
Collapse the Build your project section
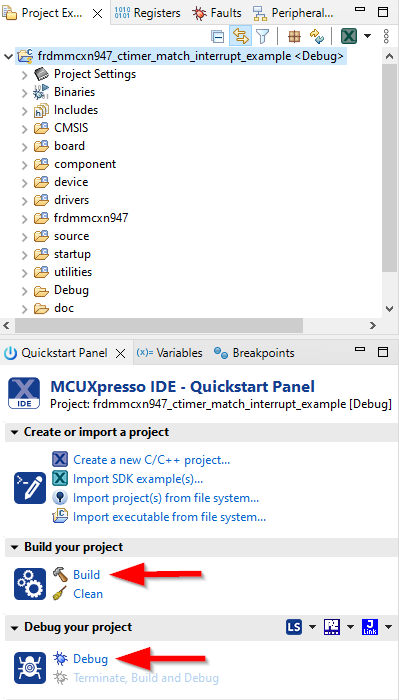click(15, 547)
